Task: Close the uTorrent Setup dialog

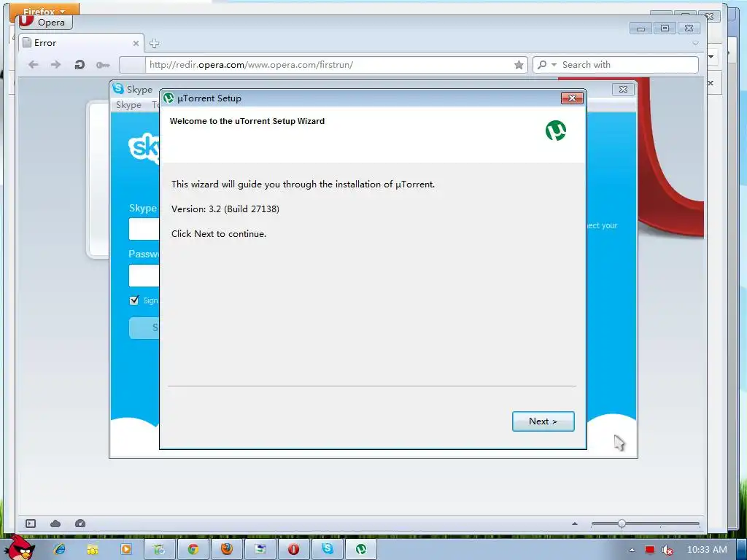Action: (x=572, y=98)
